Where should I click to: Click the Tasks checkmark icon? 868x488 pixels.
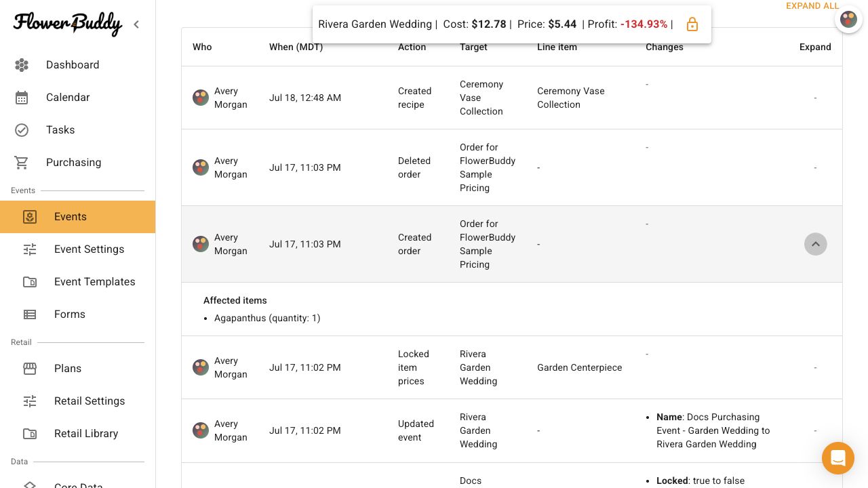pos(22,130)
